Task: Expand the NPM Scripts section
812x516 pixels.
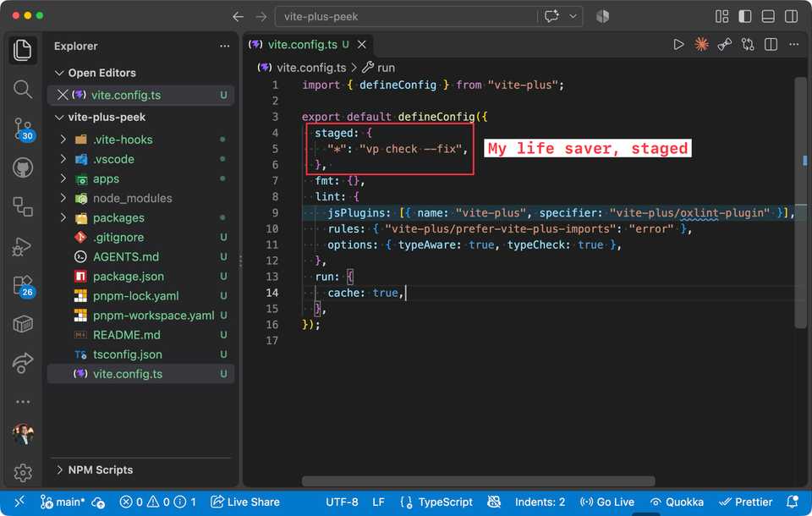Action: point(140,469)
